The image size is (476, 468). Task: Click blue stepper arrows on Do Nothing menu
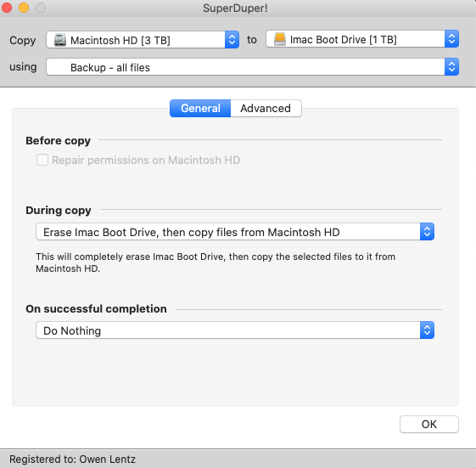(x=427, y=330)
